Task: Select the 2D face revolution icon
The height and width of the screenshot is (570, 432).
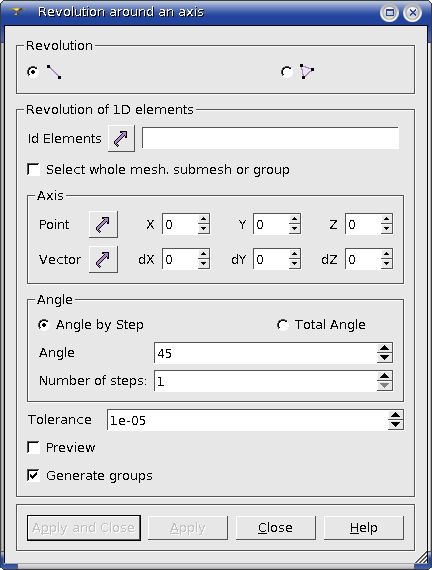Action: point(307,72)
